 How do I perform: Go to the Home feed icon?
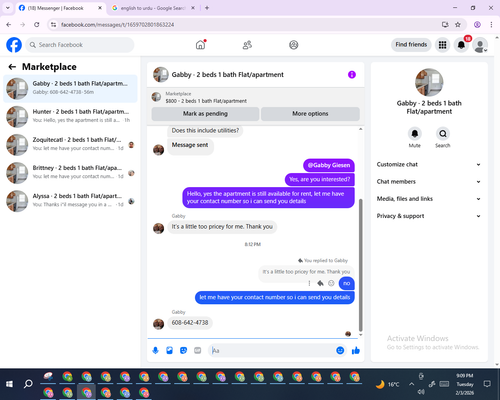tap(200, 45)
